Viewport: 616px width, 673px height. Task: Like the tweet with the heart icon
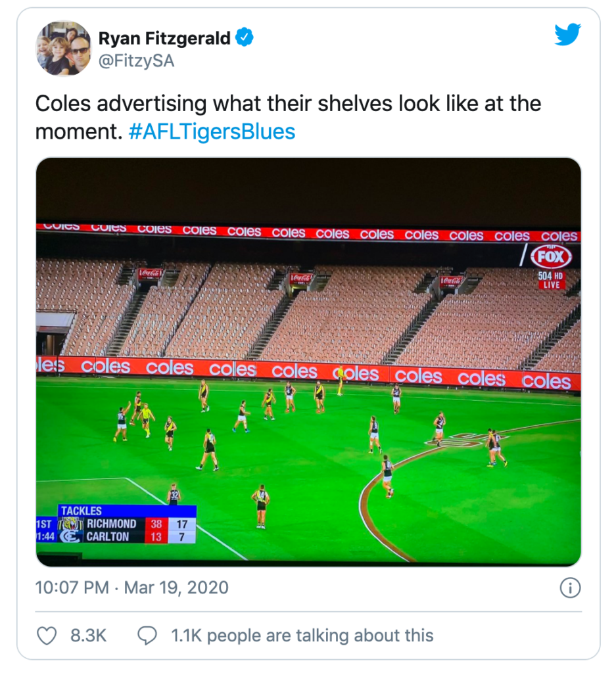coord(47,636)
